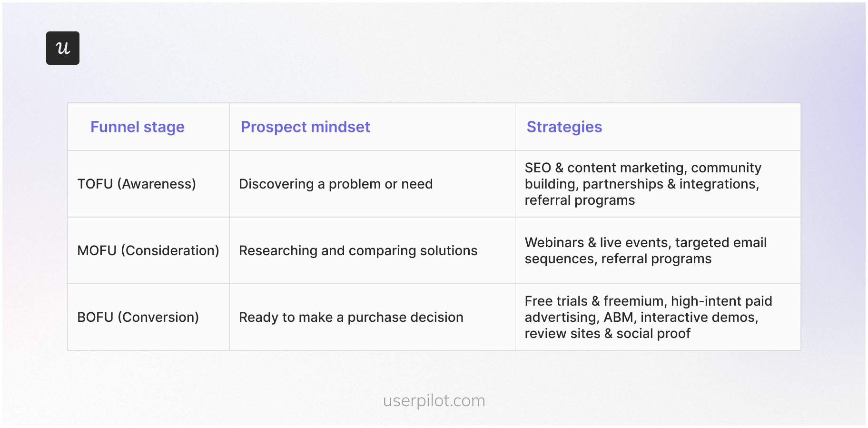This screenshot has width=868, height=428.
Task: Click the BOFU (Conversion) cell
Action: (138, 318)
